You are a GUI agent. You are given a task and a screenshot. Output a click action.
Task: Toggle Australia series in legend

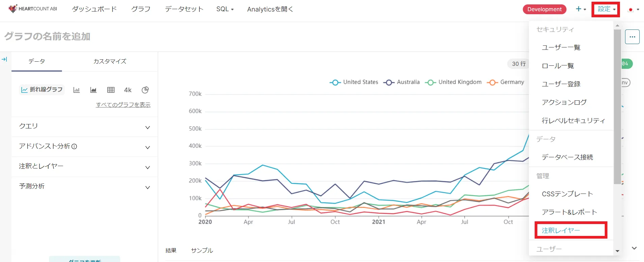[x=402, y=82]
